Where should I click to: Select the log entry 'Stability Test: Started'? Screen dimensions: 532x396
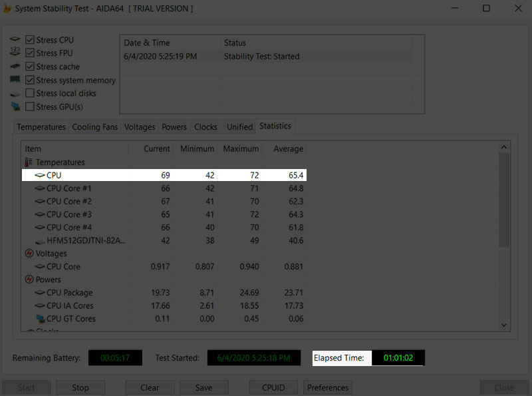267,57
